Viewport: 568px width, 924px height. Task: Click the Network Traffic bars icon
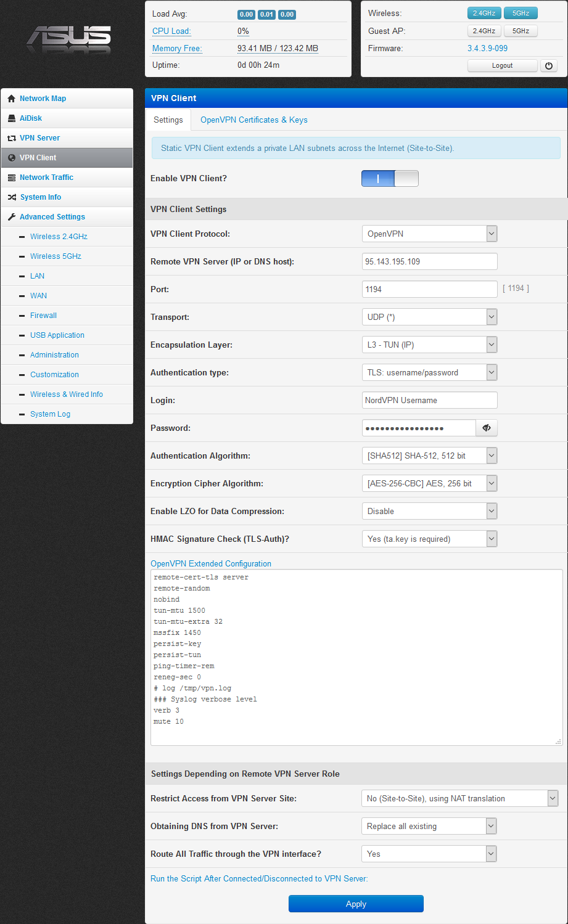point(11,178)
